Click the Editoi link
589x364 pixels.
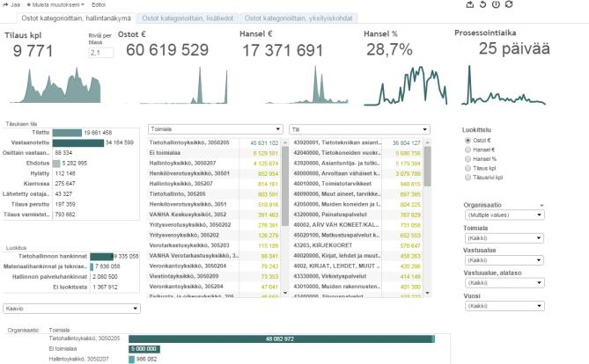click(99, 5)
